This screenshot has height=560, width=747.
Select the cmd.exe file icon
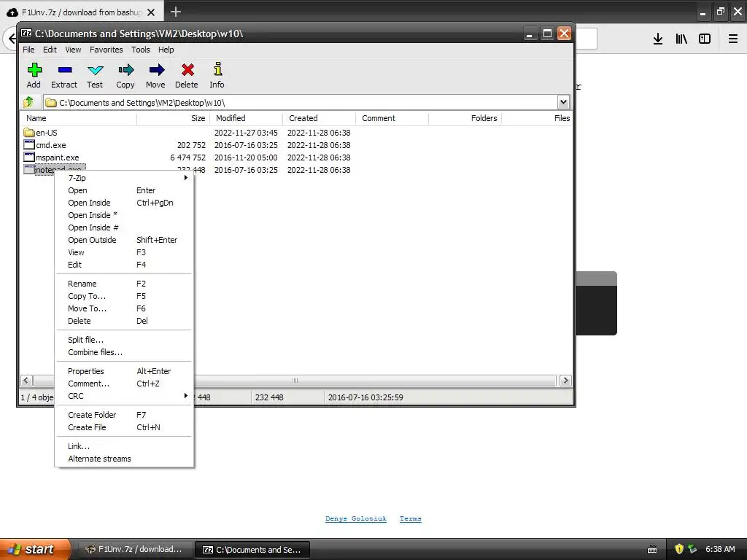pos(29,145)
